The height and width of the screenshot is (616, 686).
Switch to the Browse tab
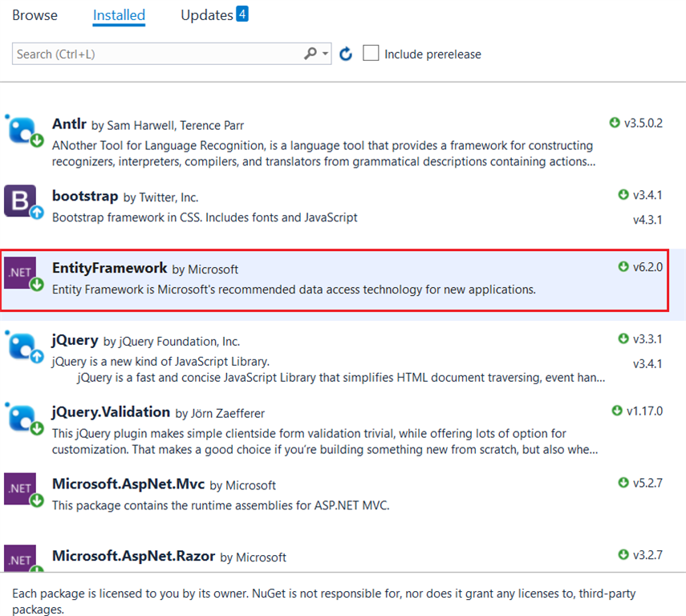[35, 15]
